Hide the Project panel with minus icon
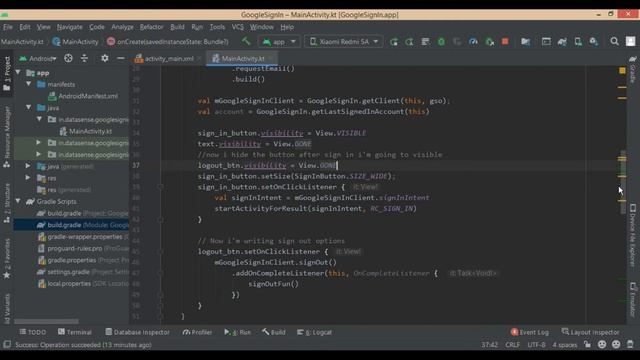 coord(120,58)
